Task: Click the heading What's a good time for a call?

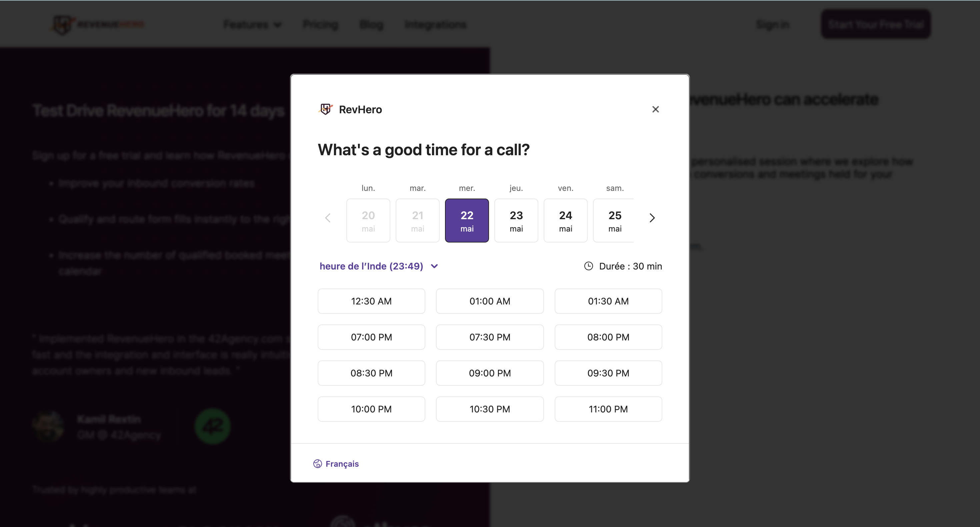Action: point(423,150)
